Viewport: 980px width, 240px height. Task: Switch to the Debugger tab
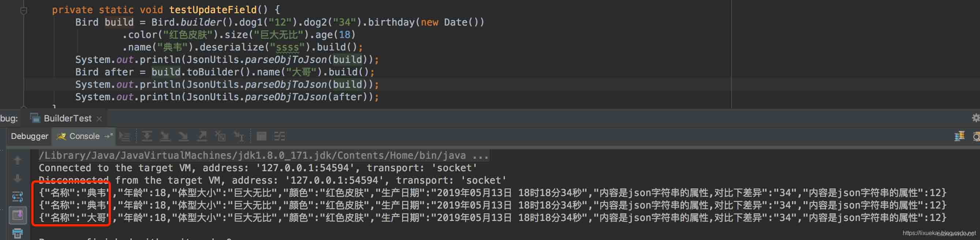[30, 136]
